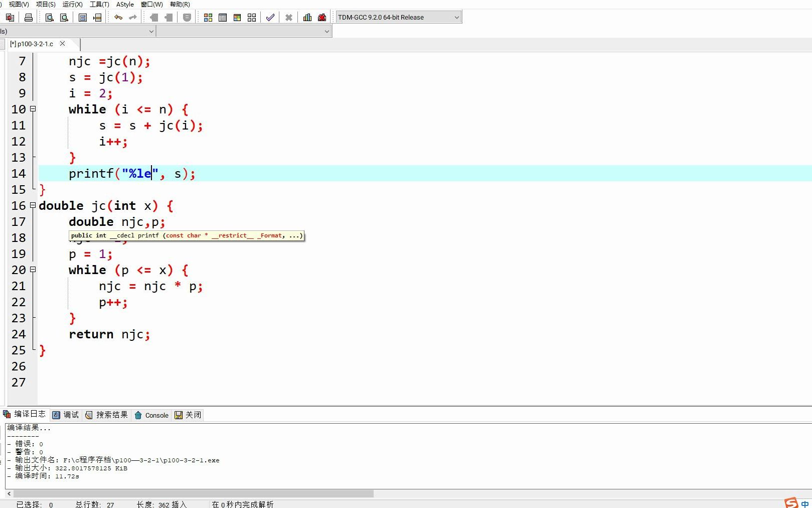Click the Redo arrow toolbar icon
The height and width of the screenshot is (508, 812).
[x=133, y=18]
